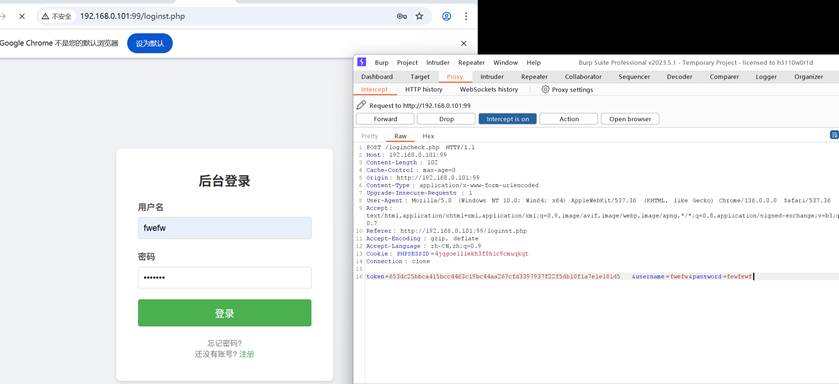Select the Intercept sub-tab
This screenshot has height=384, width=839.
pos(374,89)
